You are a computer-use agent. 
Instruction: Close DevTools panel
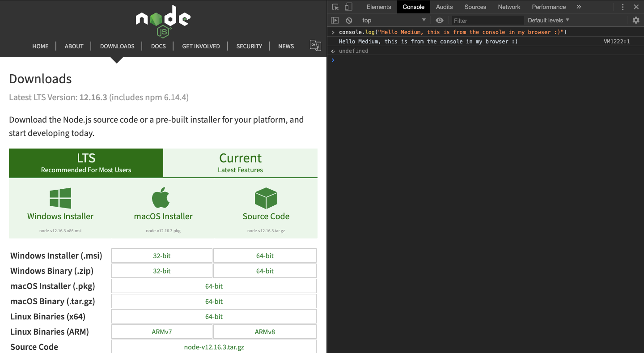pos(636,7)
